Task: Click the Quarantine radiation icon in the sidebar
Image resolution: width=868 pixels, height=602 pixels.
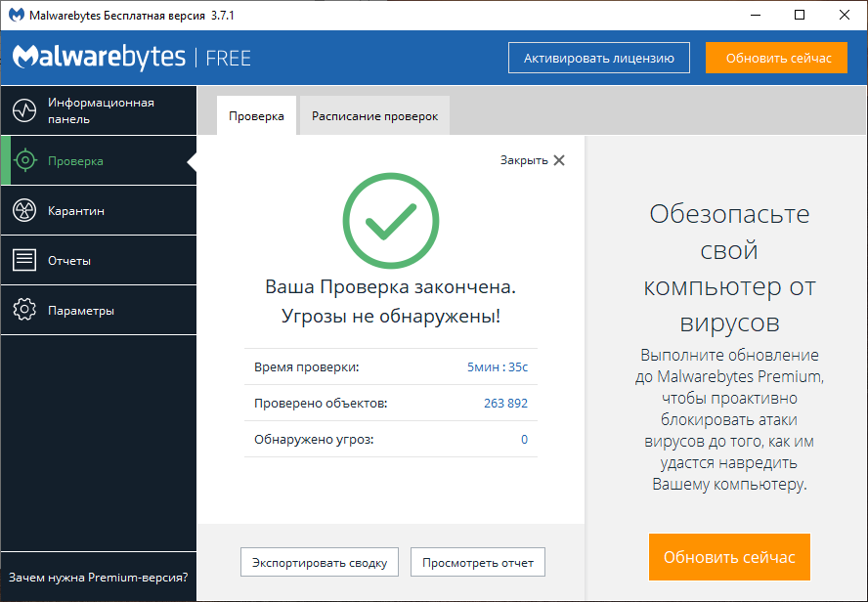Action: (x=24, y=210)
